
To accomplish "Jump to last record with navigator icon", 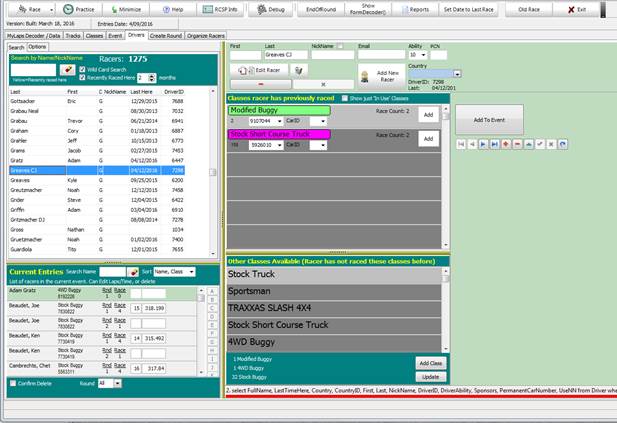I will 494,144.
